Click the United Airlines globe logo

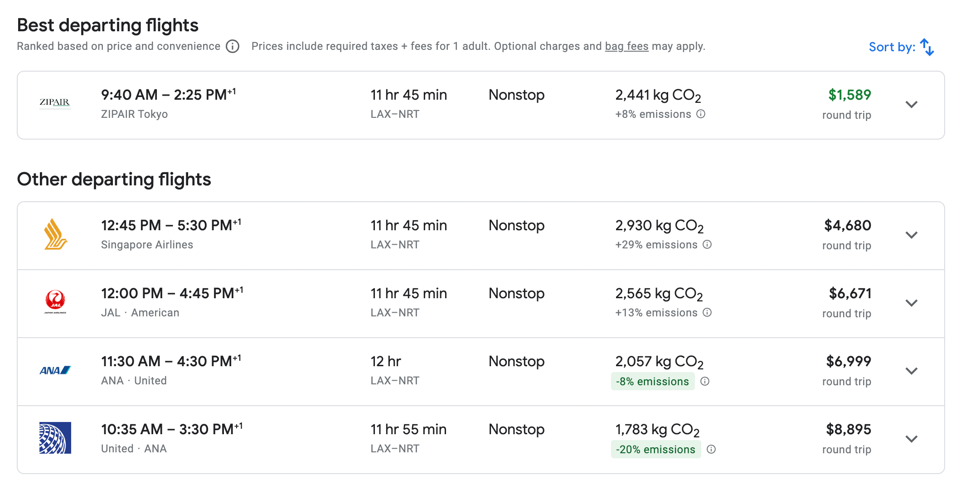pos(55,438)
